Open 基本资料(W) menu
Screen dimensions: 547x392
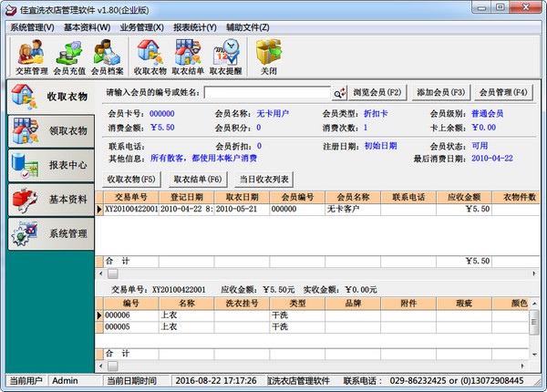click(88, 27)
